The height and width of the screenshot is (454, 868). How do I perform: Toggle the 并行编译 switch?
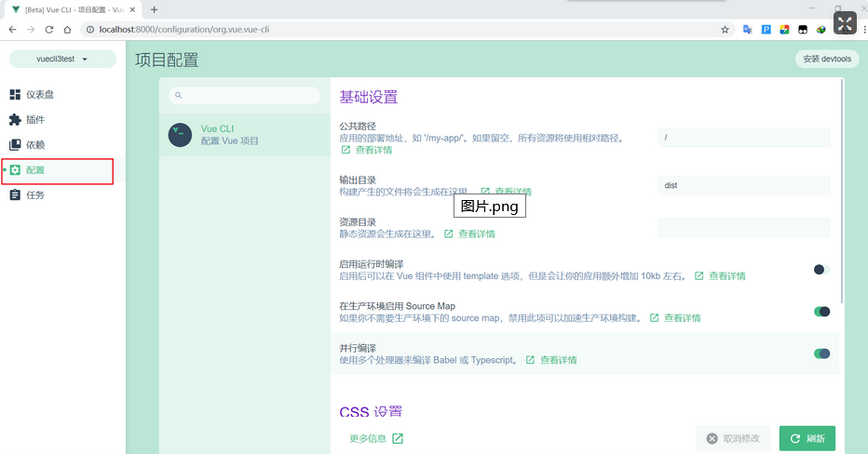point(821,354)
